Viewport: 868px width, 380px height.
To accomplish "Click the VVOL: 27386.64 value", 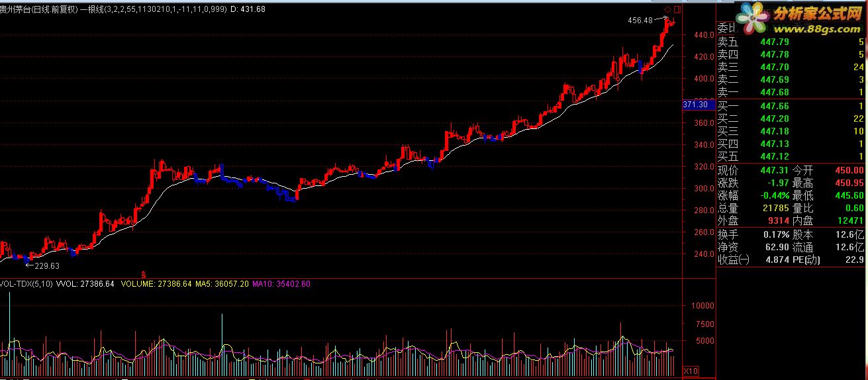I will pos(86,283).
